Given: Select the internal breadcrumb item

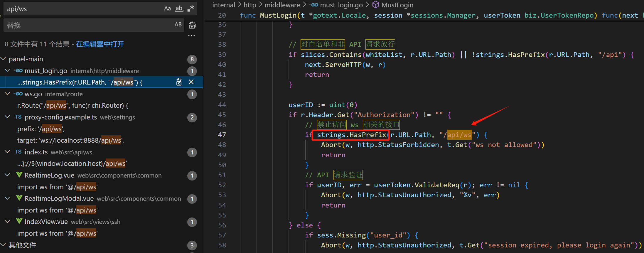Looking at the screenshot, I should coord(223,5).
